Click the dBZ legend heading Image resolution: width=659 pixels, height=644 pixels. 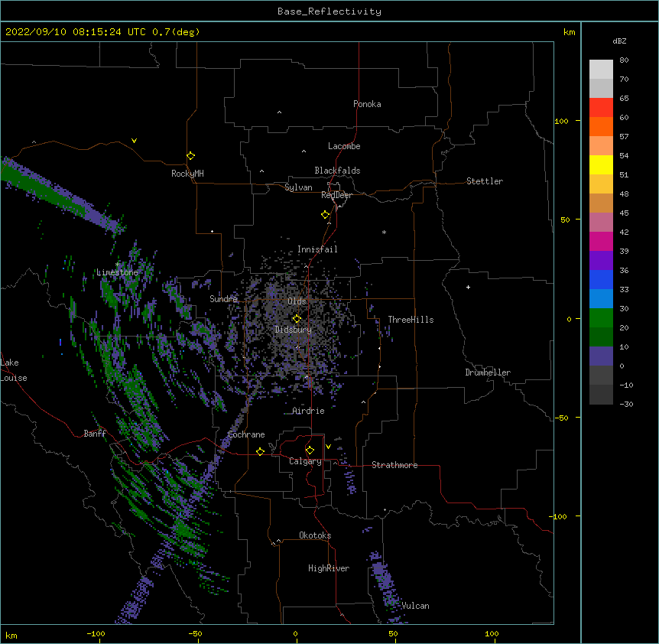(619, 41)
